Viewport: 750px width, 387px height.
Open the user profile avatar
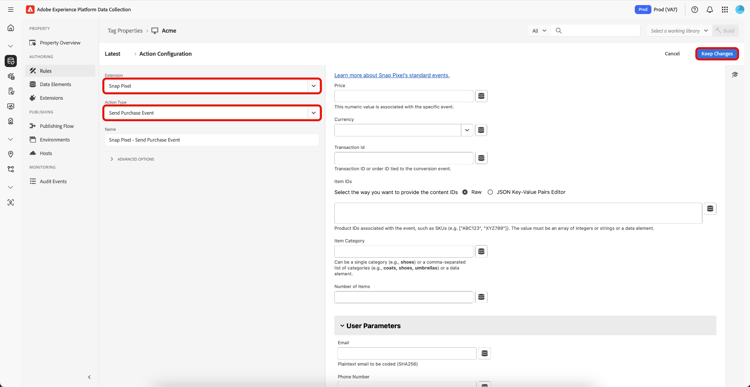click(x=739, y=10)
